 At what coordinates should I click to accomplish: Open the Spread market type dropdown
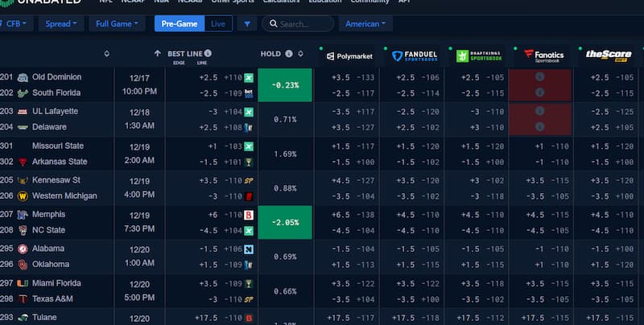point(62,24)
